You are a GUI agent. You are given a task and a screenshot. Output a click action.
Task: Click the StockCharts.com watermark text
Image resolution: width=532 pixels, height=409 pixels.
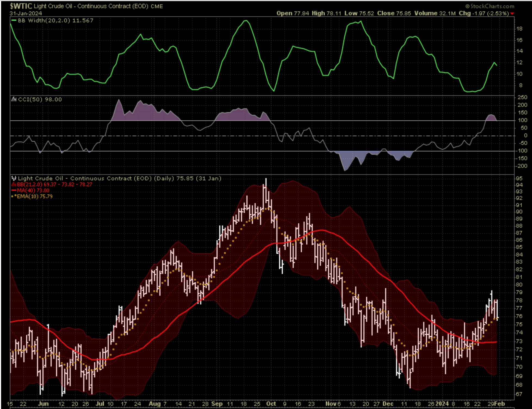(492, 6)
